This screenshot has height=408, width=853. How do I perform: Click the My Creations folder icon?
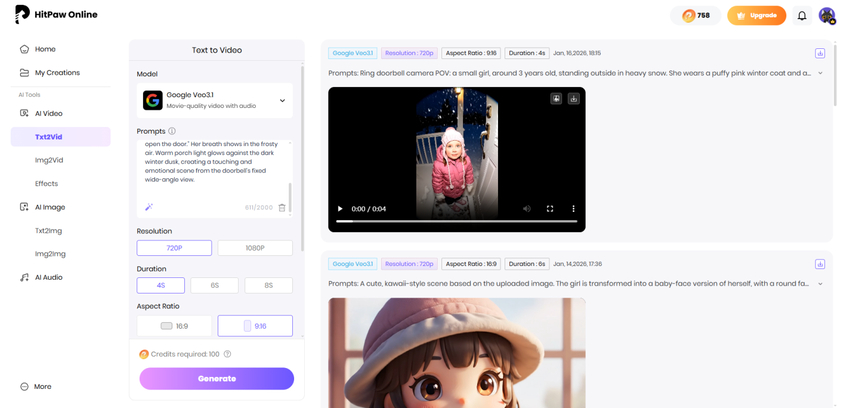tap(24, 72)
